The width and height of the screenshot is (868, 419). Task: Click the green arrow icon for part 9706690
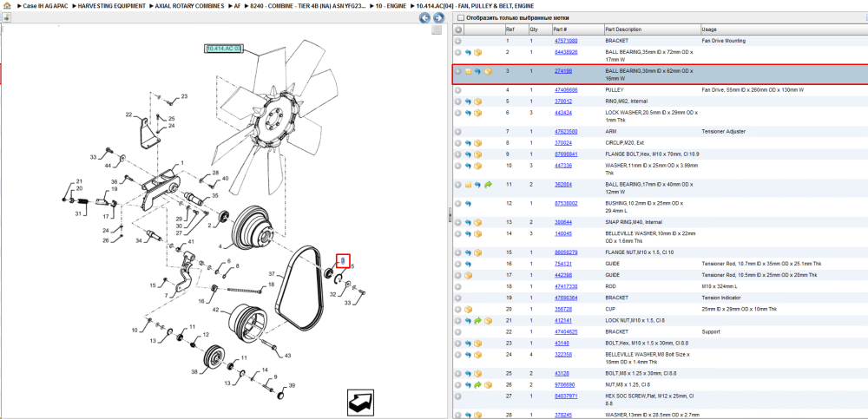tap(477, 384)
